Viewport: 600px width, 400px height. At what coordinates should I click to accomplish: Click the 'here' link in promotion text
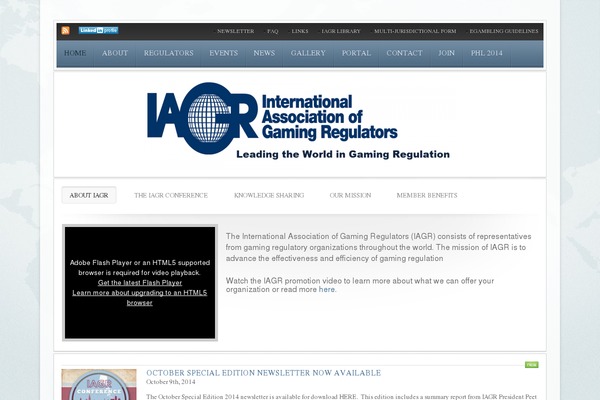pyautogui.click(x=326, y=289)
